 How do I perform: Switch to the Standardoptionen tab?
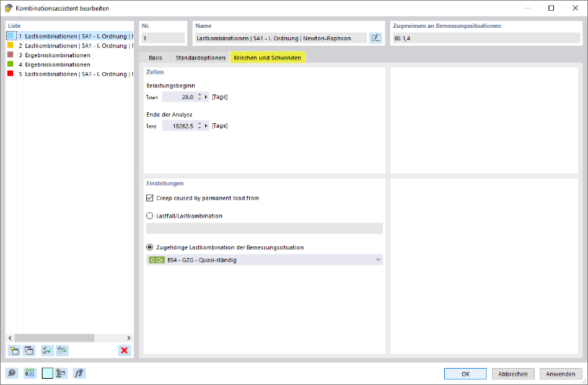(200, 57)
